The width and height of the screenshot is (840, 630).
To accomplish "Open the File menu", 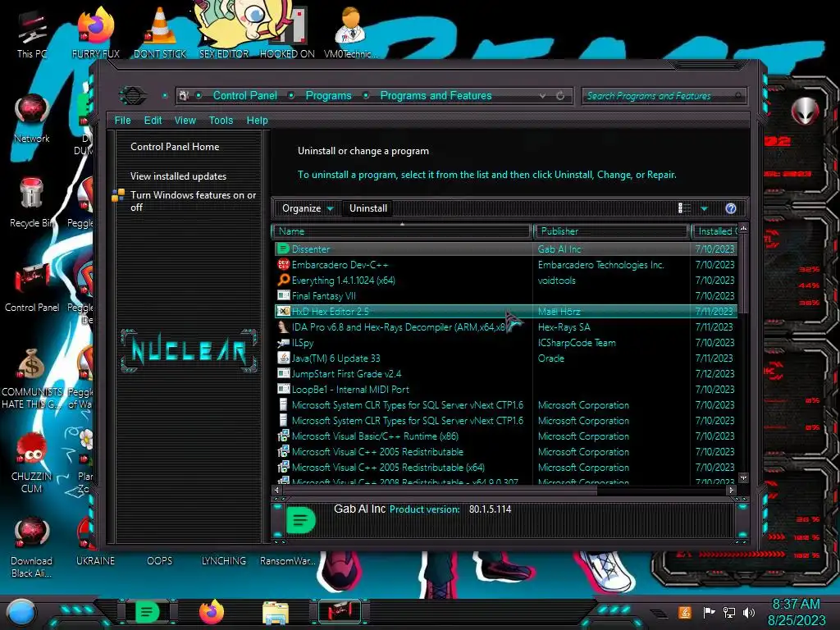I will tap(123, 121).
